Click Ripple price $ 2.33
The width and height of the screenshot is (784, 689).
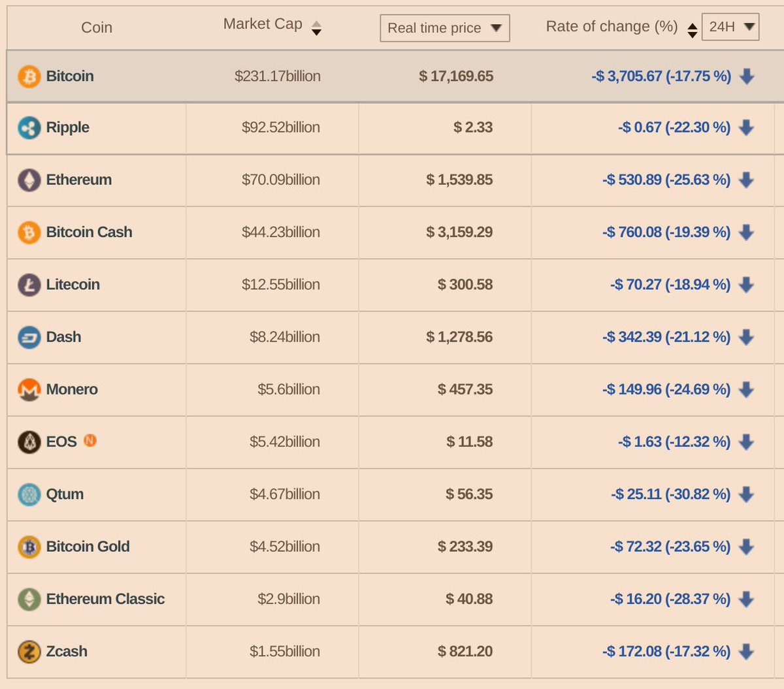473,127
